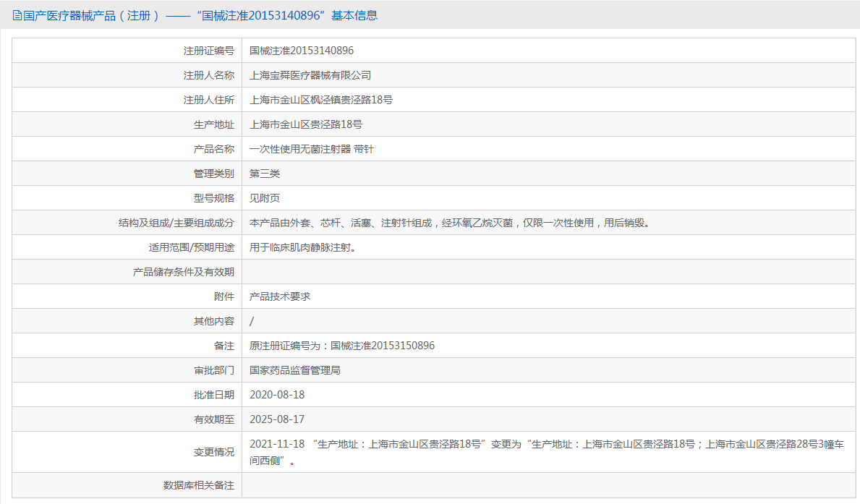The height and width of the screenshot is (504, 860).
Task: Select approval department 国家药品监督管理局
Action: coord(295,370)
